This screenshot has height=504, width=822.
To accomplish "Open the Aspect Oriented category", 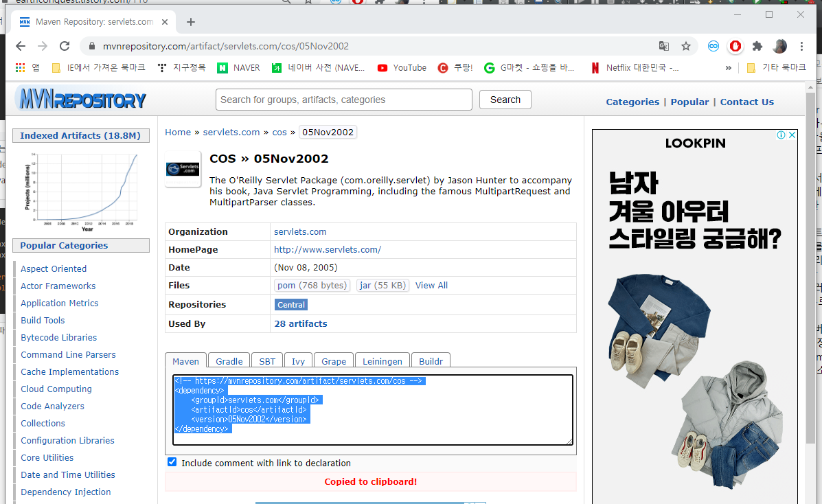I will point(54,268).
